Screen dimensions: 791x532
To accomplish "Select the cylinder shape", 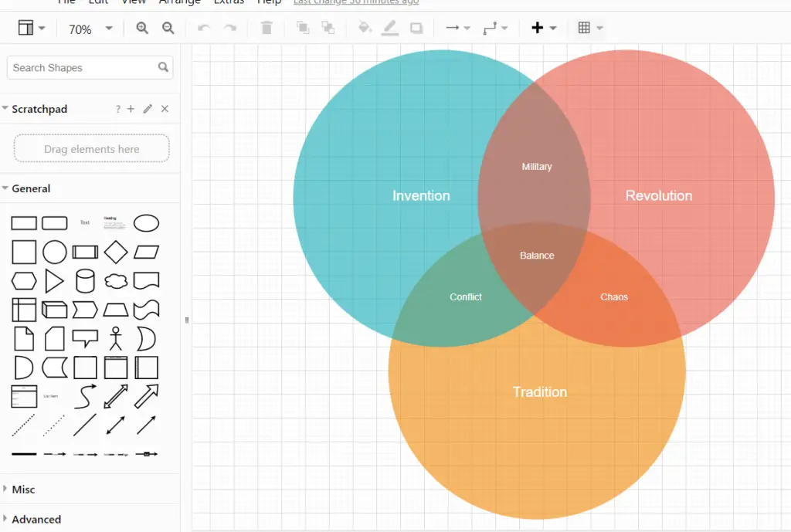I will click(x=85, y=281).
